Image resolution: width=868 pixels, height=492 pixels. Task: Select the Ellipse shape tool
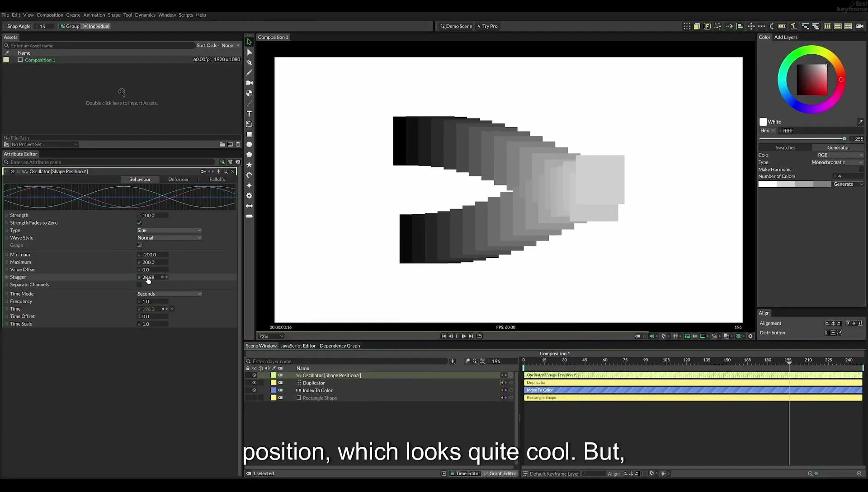pos(249,145)
